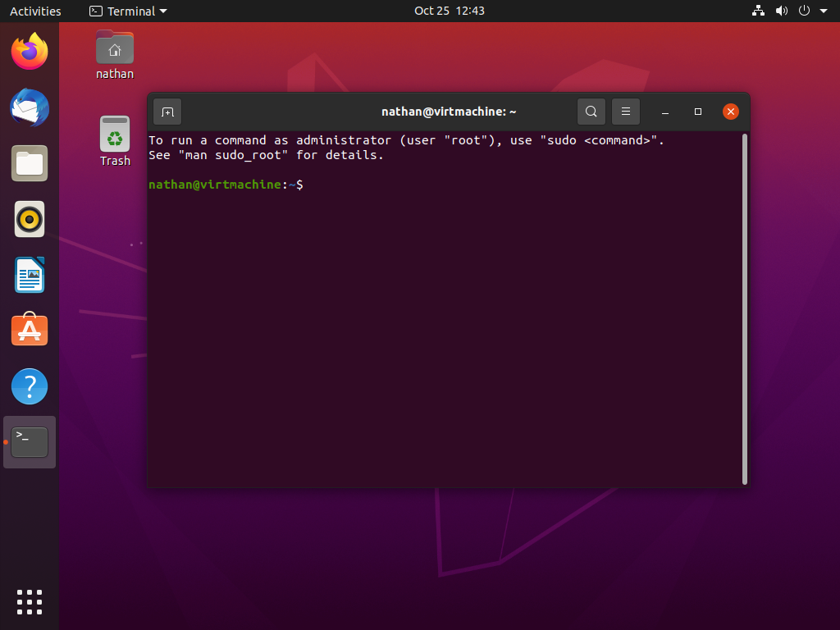
Task: Start the Rhythmbox music player
Action: (30, 219)
